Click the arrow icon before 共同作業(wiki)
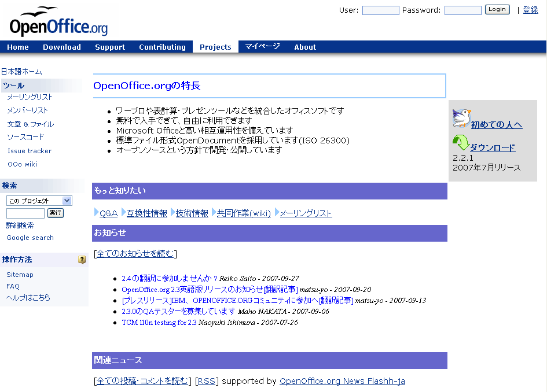 (x=214, y=212)
